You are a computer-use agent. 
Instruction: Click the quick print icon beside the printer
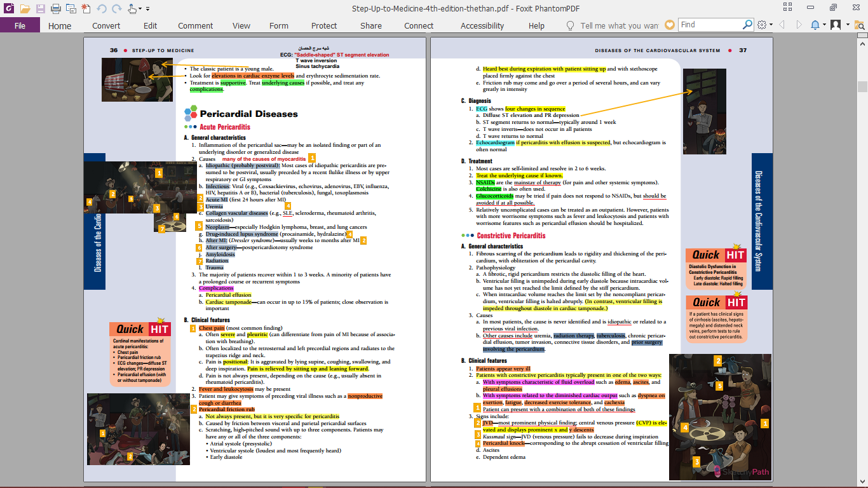pyautogui.click(x=71, y=9)
